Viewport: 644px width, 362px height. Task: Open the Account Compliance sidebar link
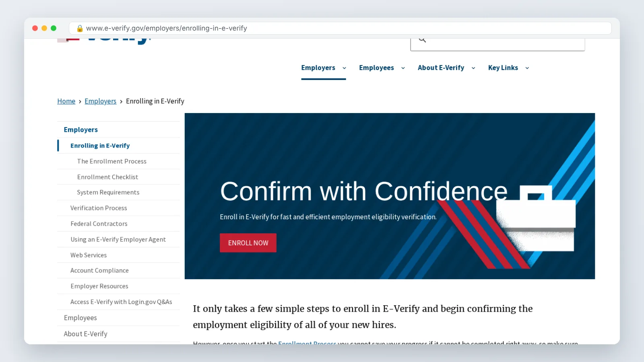[x=99, y=270]
